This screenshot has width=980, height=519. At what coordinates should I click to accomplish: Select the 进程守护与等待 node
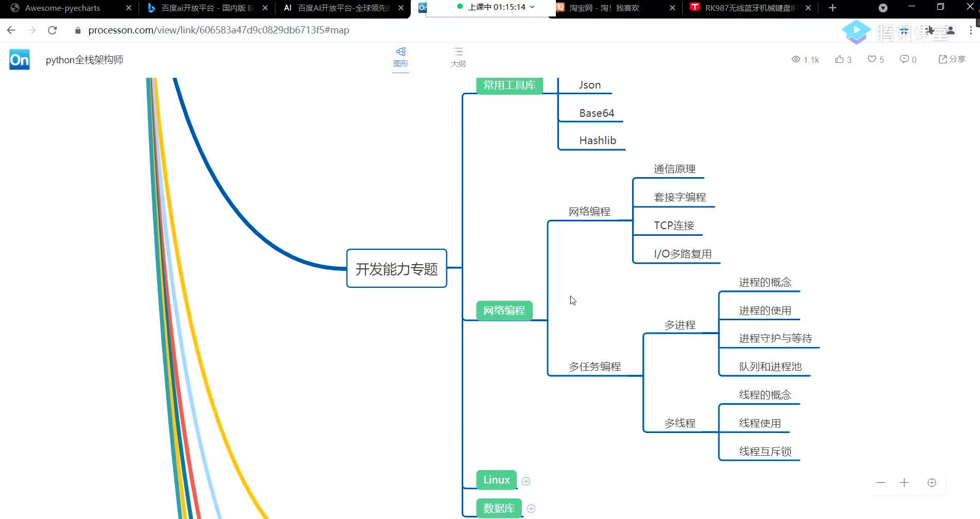tap(775, 338)
